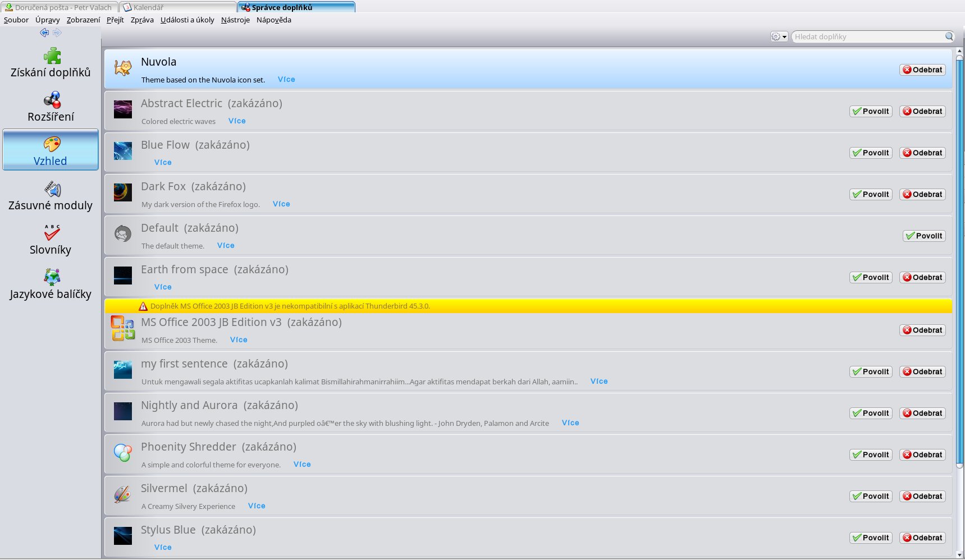The width and height of the screenshot is (965, 560).
Task: Open the Nástroje menu
Action: tap(235, 20)
